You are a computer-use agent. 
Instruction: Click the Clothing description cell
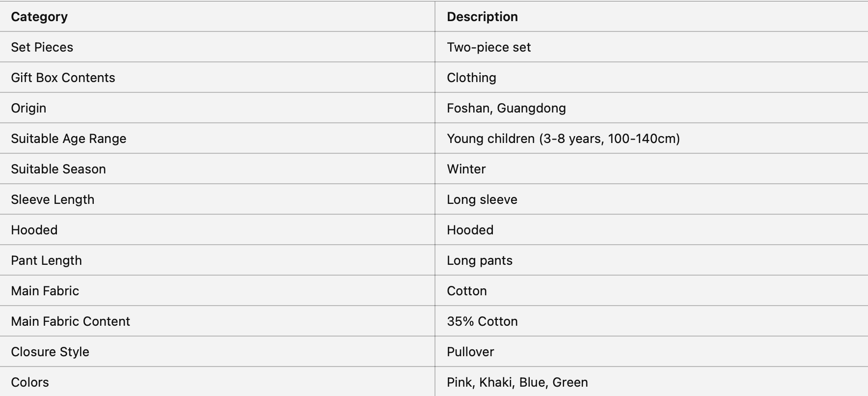pyautogui.click(x=471, y=78)
